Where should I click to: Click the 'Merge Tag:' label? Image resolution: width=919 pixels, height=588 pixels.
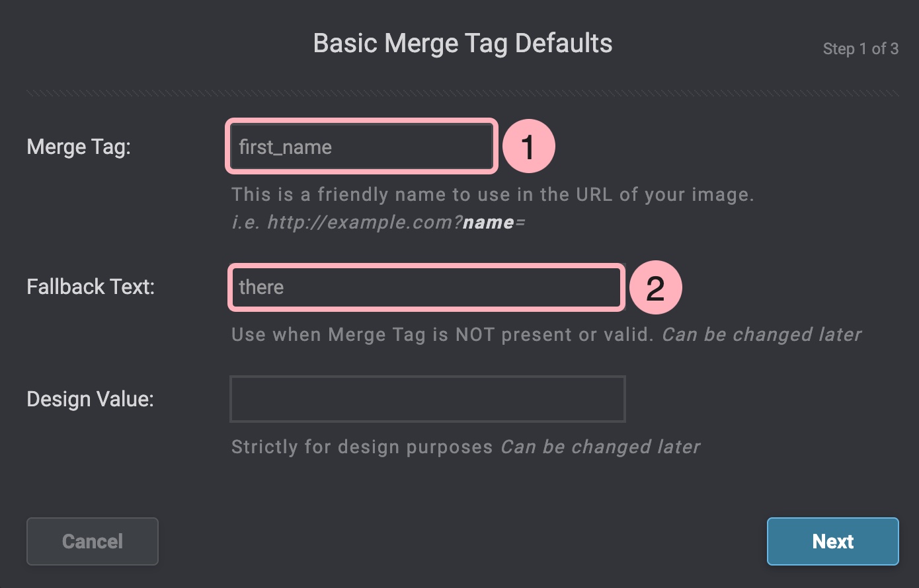[79, 147]
